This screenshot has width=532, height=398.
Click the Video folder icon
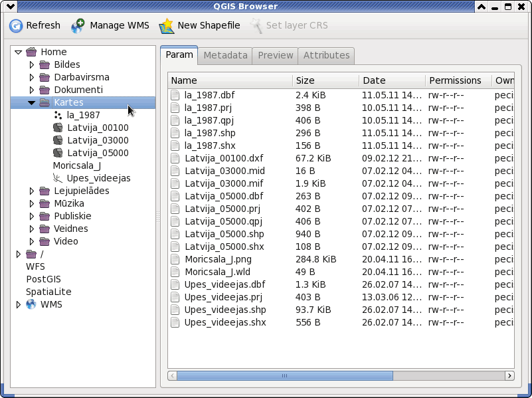pos(44,241)
